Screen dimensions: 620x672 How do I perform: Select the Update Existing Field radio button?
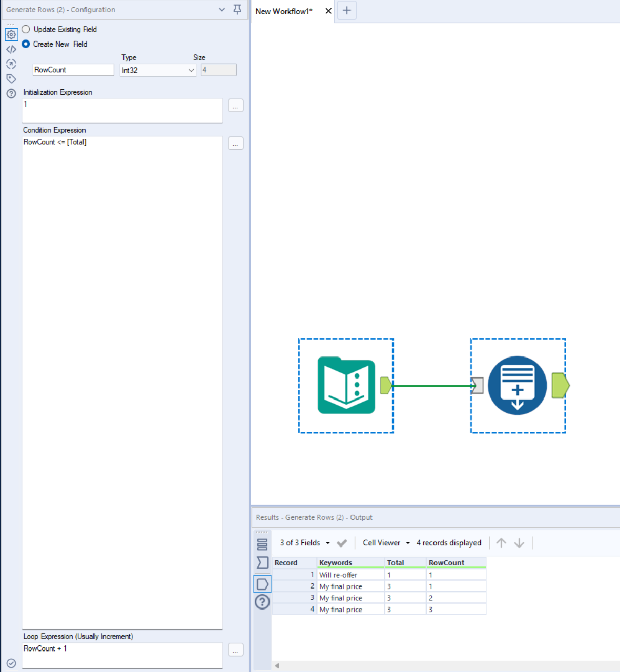26,29
